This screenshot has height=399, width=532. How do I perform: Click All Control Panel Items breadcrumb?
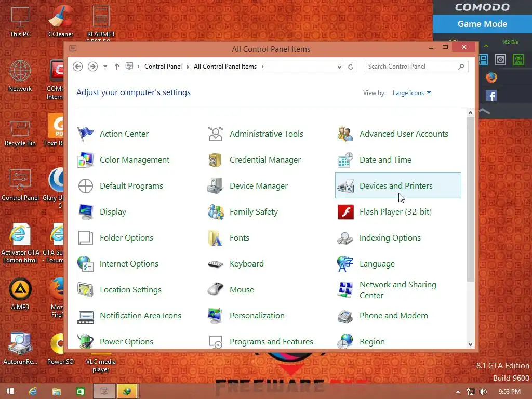click(225, 66)
